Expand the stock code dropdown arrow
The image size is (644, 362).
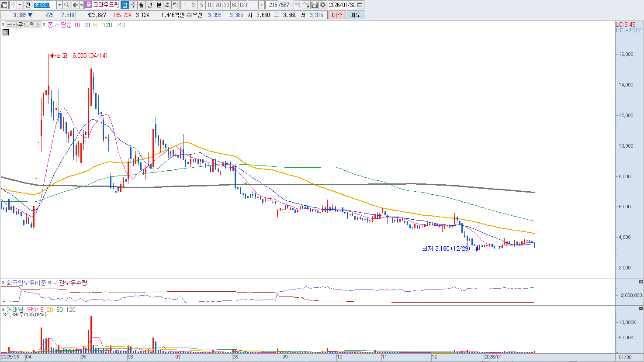59,5
